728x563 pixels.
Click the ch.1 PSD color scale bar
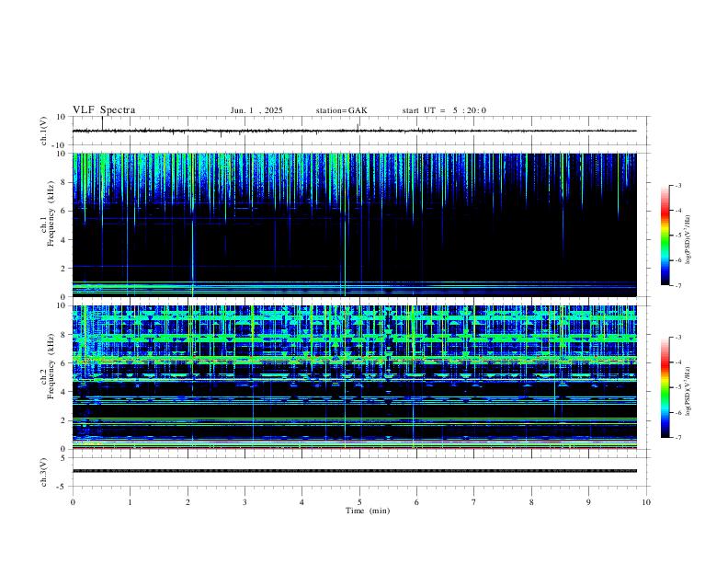tap(665, 236)
